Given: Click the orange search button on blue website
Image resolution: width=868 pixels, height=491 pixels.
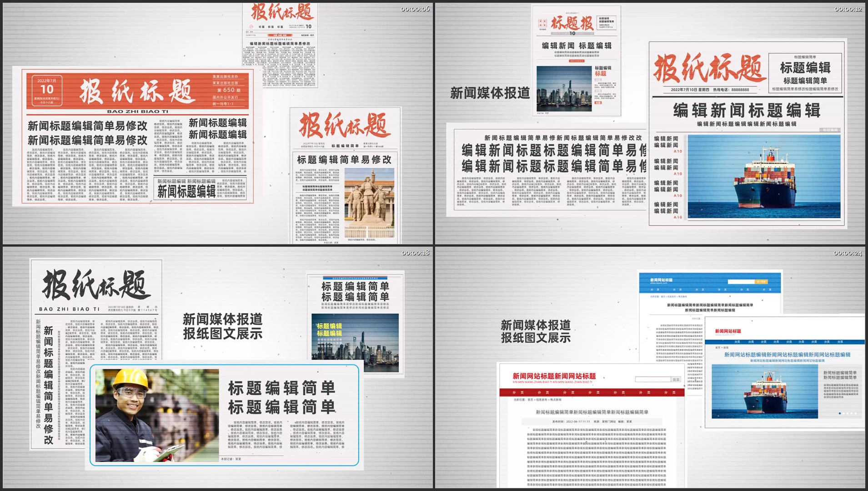Looking at the screenshot, I should (761, 282).
